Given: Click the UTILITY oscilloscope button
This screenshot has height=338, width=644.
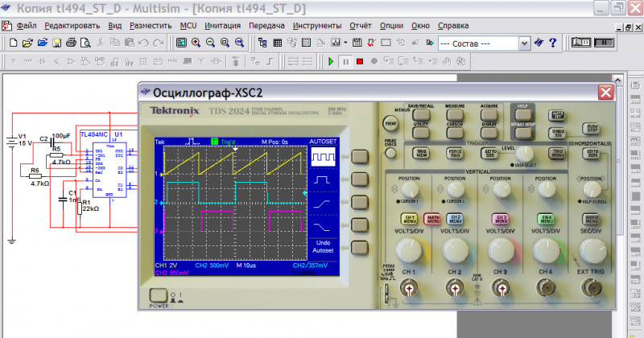Looking at the screenshot, I should 420,133.
